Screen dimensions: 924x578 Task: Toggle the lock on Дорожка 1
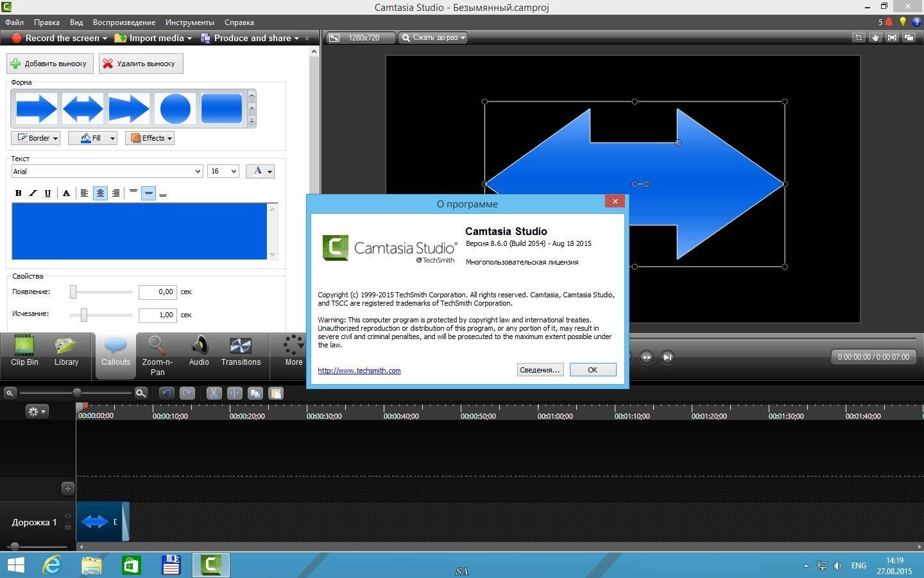click(68, 526)
